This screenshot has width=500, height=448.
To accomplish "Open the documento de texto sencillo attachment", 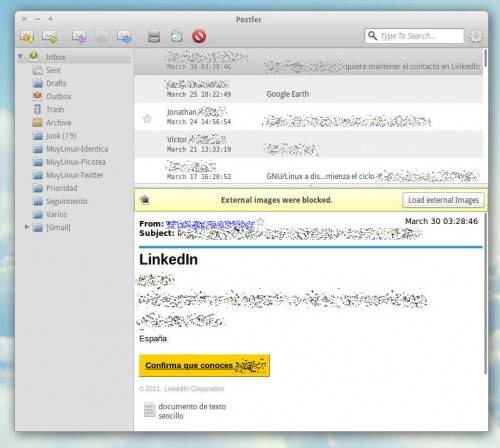I will 185,411.
